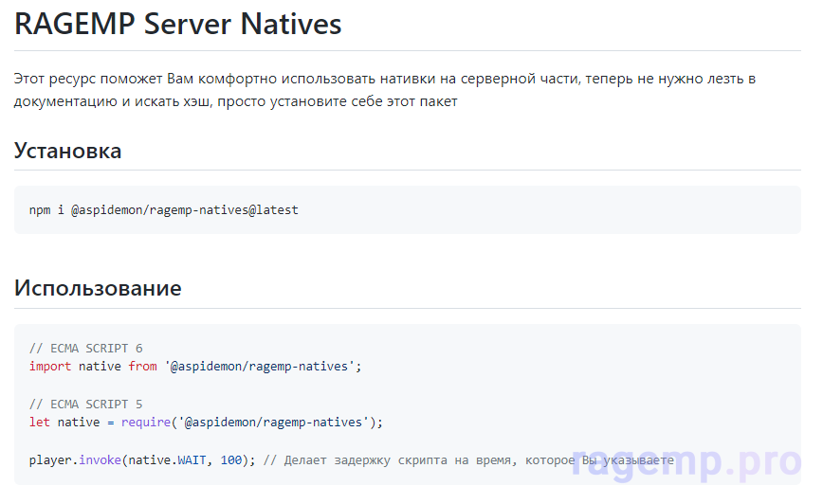Click the from keyword in import statement
The width and height of the screenshot is (823, 504).
point(142,366)
